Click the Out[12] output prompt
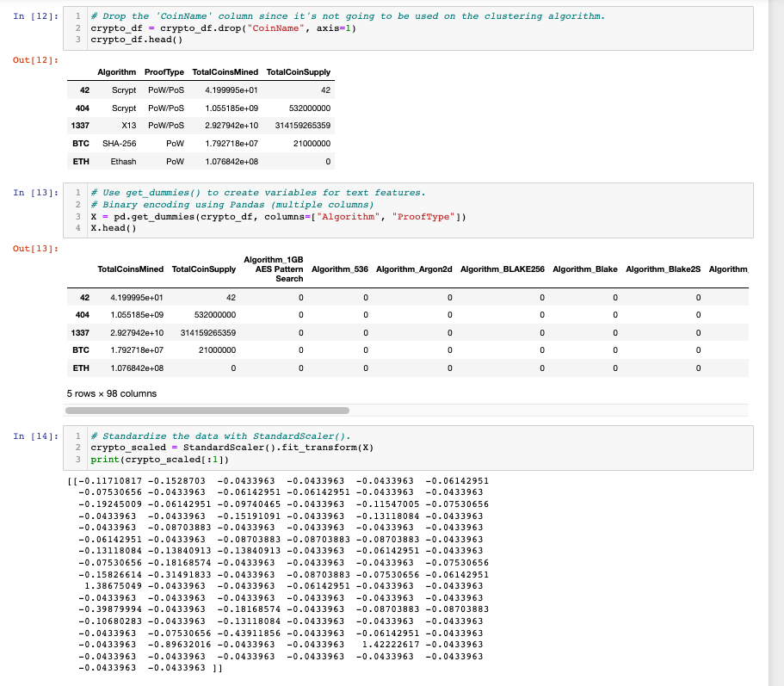 (x=35, y=60)
